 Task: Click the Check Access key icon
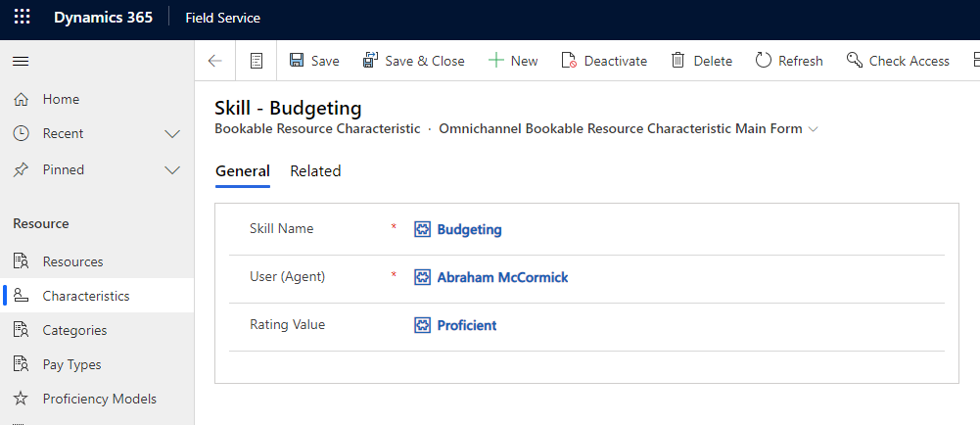[855, 61]
